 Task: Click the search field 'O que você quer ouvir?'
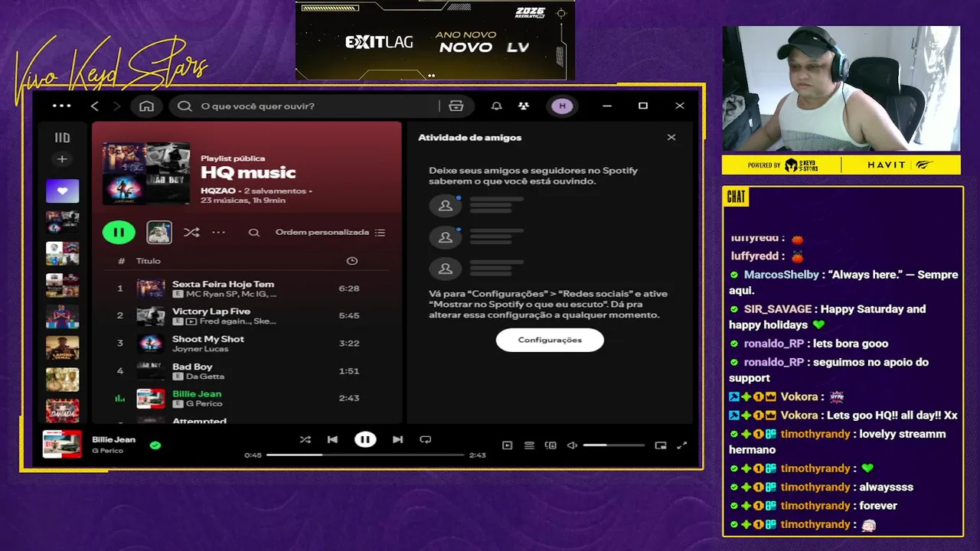click(305, 106)
